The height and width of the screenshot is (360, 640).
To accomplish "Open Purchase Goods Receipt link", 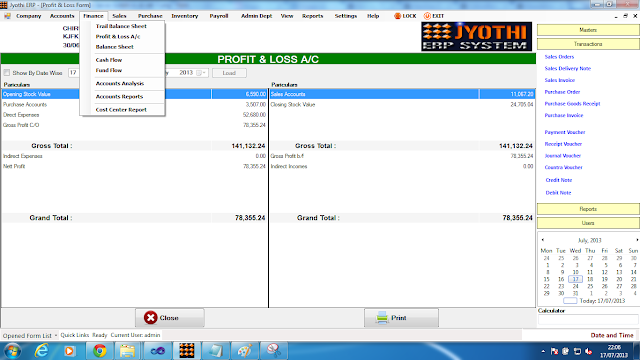I will 572,104.
